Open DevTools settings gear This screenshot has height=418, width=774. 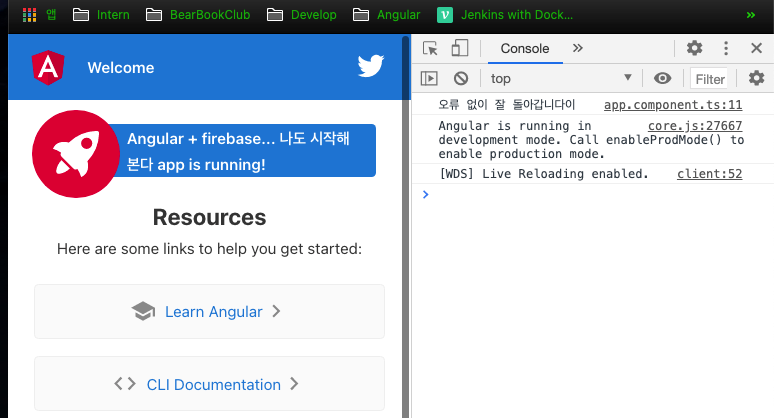click(695, 48)
